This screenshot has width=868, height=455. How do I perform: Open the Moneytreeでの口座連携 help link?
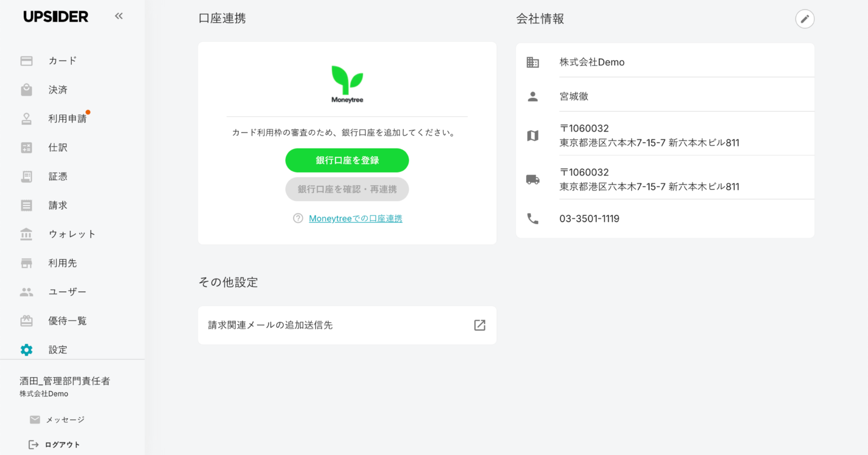[355, 218]
